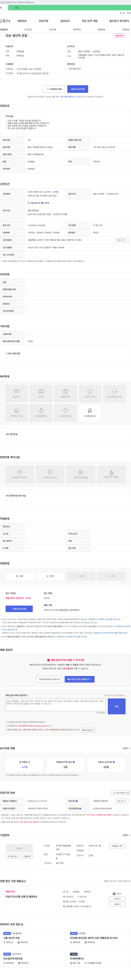Open the 채용정보 menu

click(x=22, y=21)
